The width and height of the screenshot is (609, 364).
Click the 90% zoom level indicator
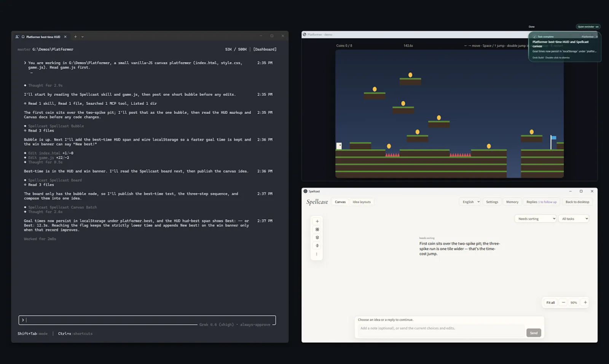click(574, 303)
